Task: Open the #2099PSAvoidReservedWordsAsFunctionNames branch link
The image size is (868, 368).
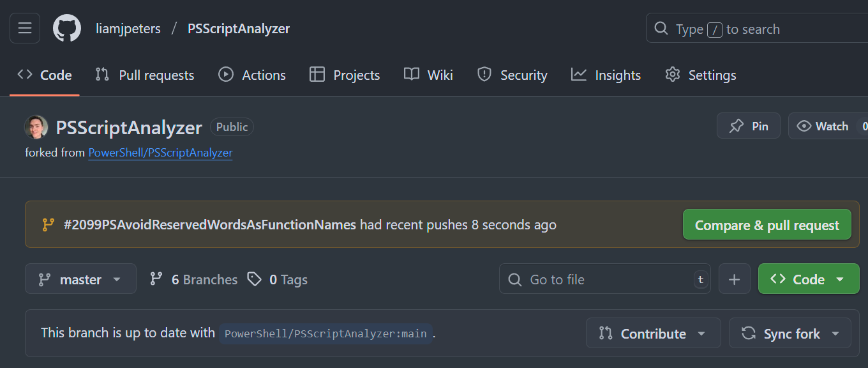Action: coord(210,225)
